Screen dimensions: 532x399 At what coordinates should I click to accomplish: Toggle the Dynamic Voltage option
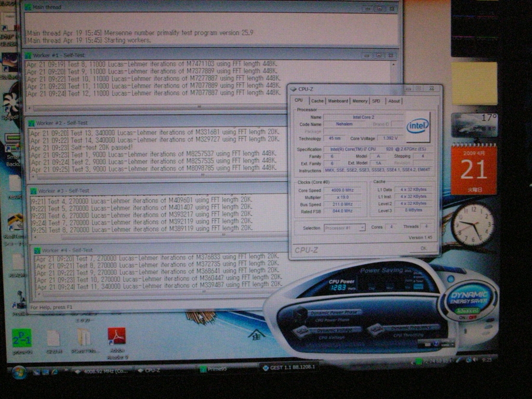tap(334, 330)
